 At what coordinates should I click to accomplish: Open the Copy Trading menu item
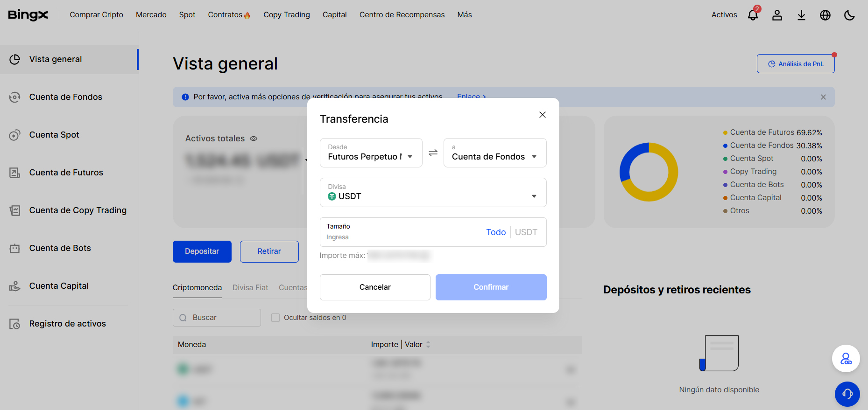coord(286,15)
